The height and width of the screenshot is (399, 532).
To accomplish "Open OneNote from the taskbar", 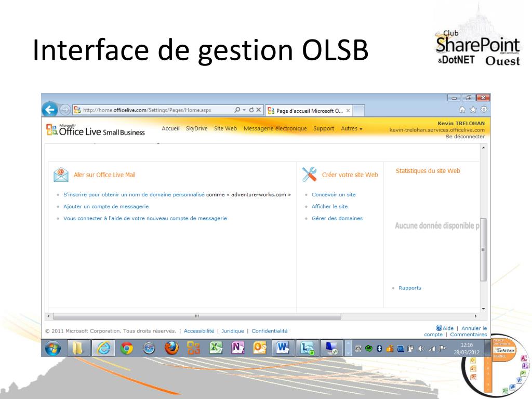I will 238,348.
